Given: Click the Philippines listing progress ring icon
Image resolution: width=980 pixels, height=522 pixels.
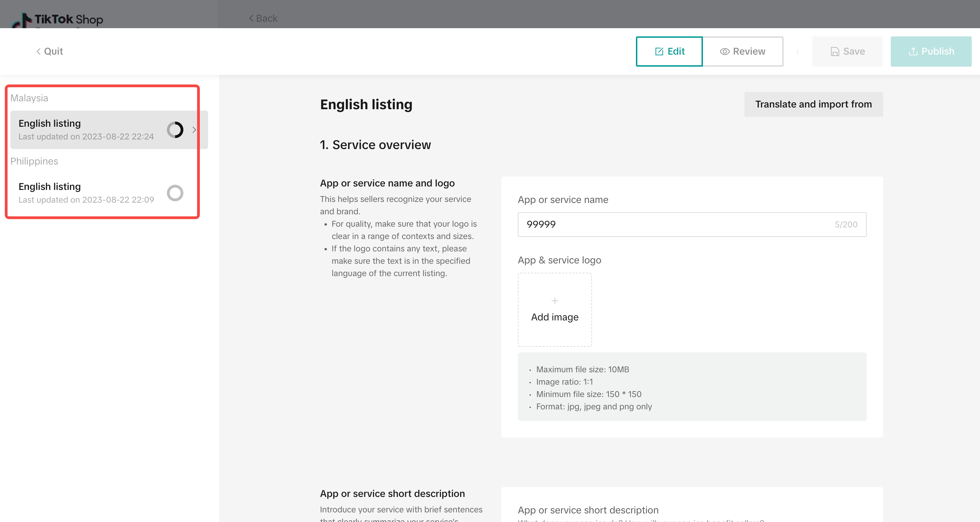Looking at the screenshot, I should click(175, 193).
